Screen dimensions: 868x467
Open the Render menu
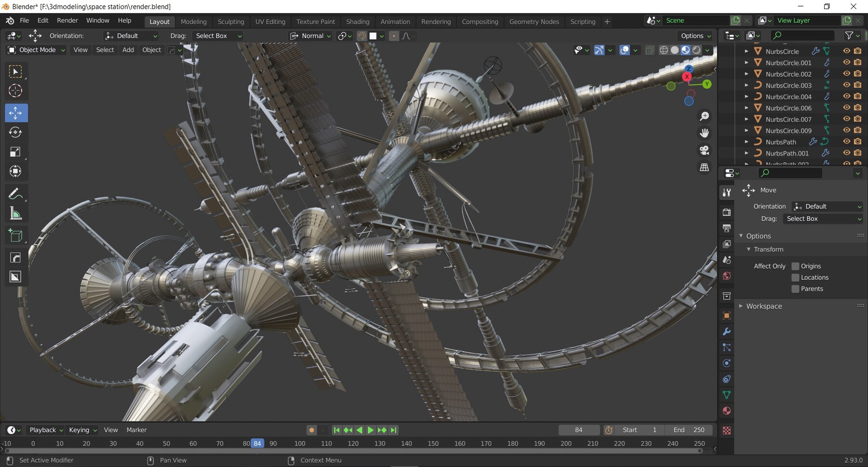click(x=67, y=20)
